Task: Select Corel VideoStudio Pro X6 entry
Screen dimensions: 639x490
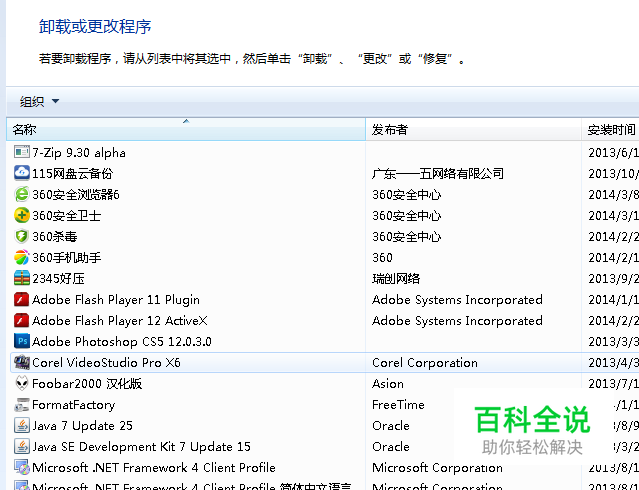Action: (x=106, y=363)
